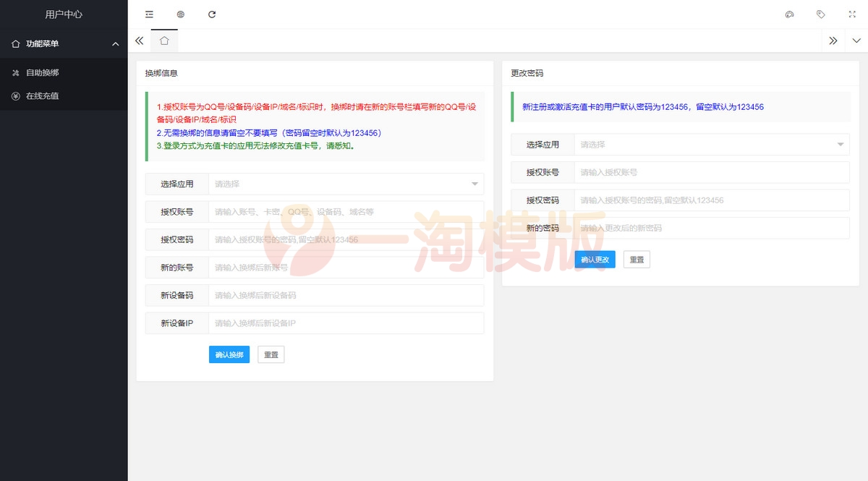Toggle fullscreen icon at top right
This screenshot has width=868, height=481.
[851, 14]
